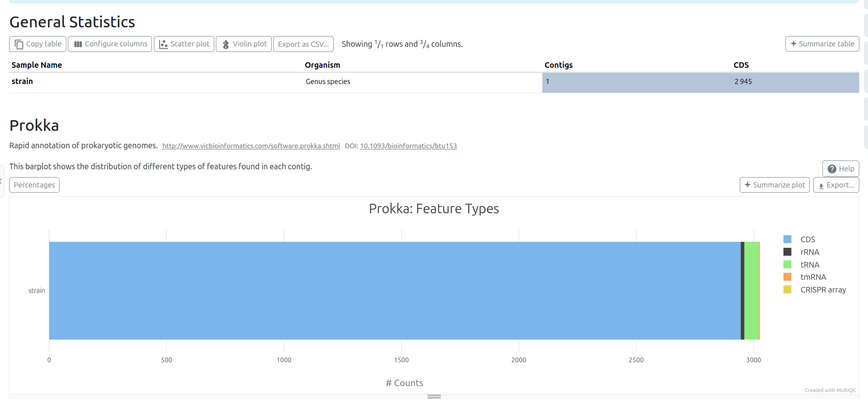Image resolution: width=868 pixels, height=413 pixels.
Task: Toggle tRNA series in the plot legend
Action: [809, 265]
